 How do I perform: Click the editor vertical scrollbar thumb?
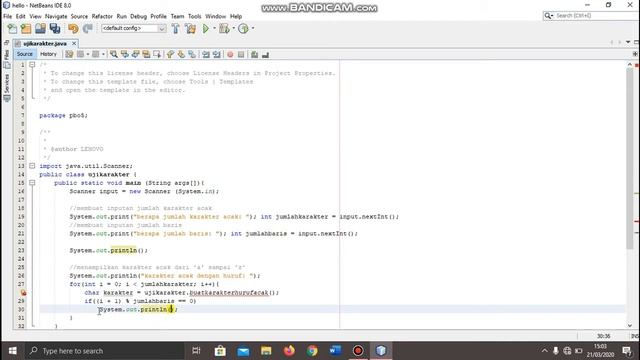[630, 158]
